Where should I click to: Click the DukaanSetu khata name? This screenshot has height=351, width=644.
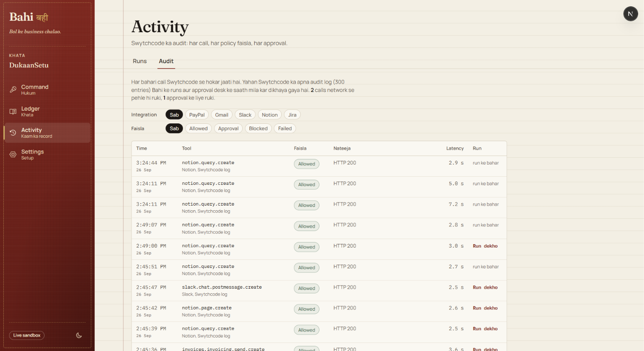(29, 65)
